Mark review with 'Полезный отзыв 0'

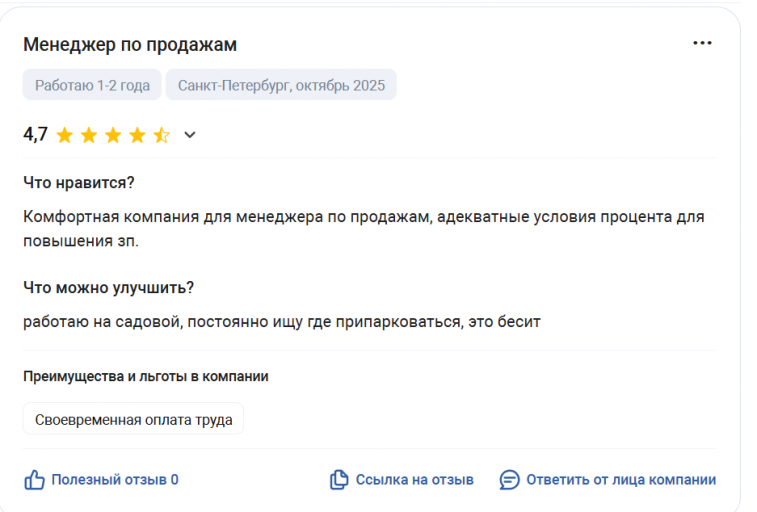(115, 480)
